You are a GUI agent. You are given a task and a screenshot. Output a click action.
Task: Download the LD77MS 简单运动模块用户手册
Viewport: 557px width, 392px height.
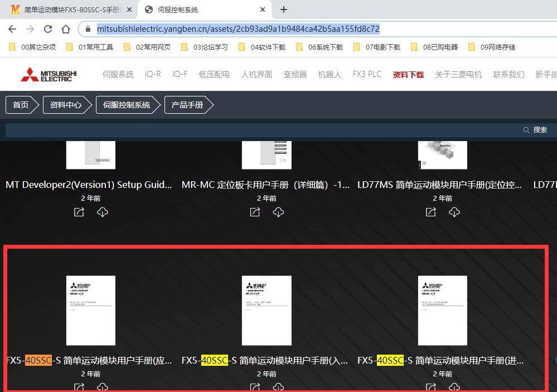[454, 212]
